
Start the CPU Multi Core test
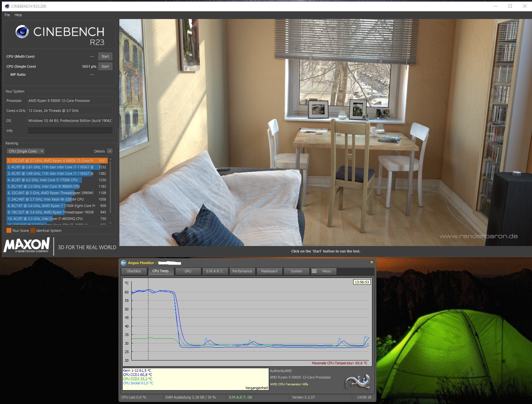point(105,56)
